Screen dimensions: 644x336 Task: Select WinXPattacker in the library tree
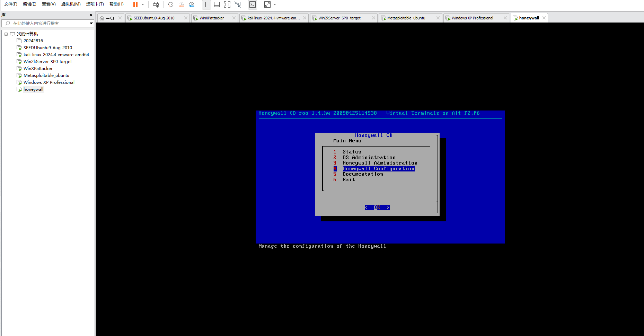[38, 69]
